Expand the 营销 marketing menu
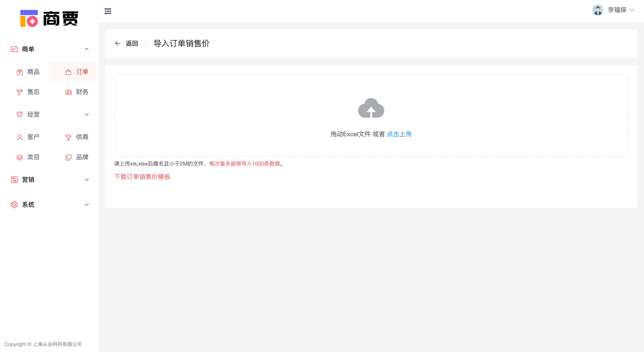644x352 pixels. point(87,180)
